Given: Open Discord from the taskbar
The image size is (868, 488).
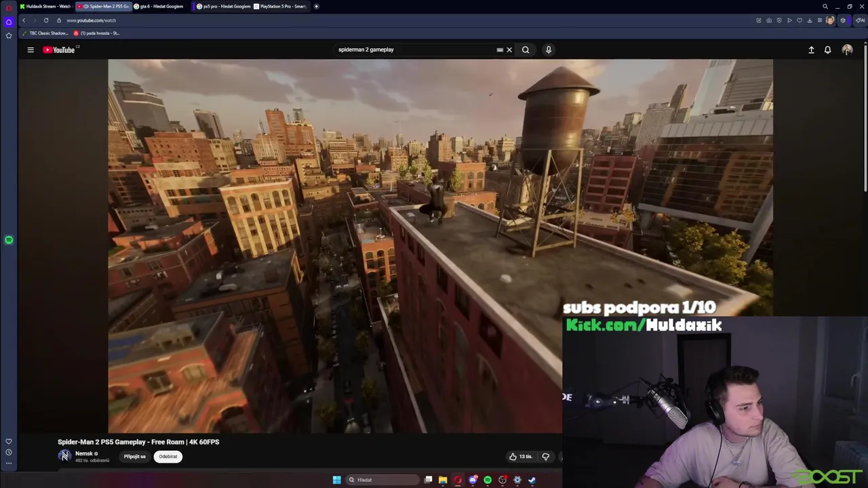Looking at the screenshot, I should (473, 480).
